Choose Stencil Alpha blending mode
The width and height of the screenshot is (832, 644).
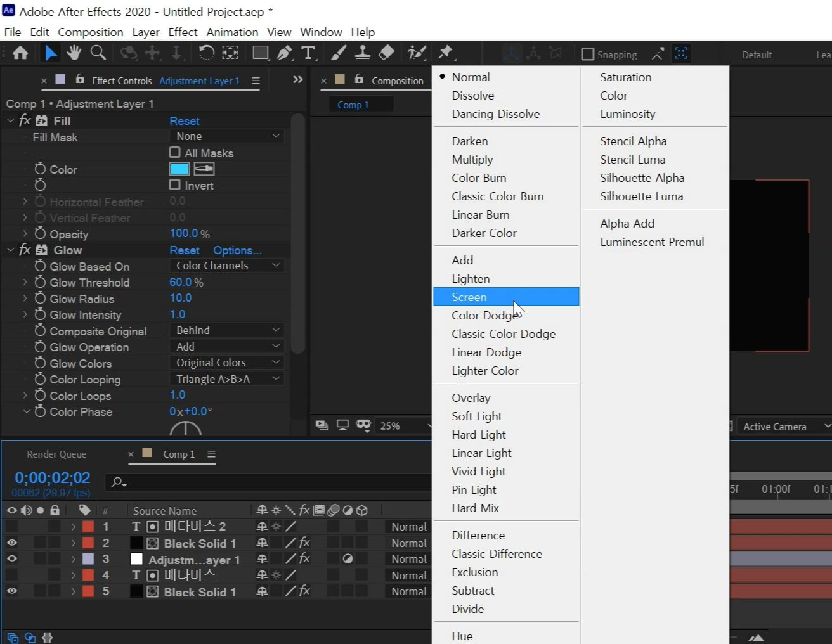tap(634, 141)
